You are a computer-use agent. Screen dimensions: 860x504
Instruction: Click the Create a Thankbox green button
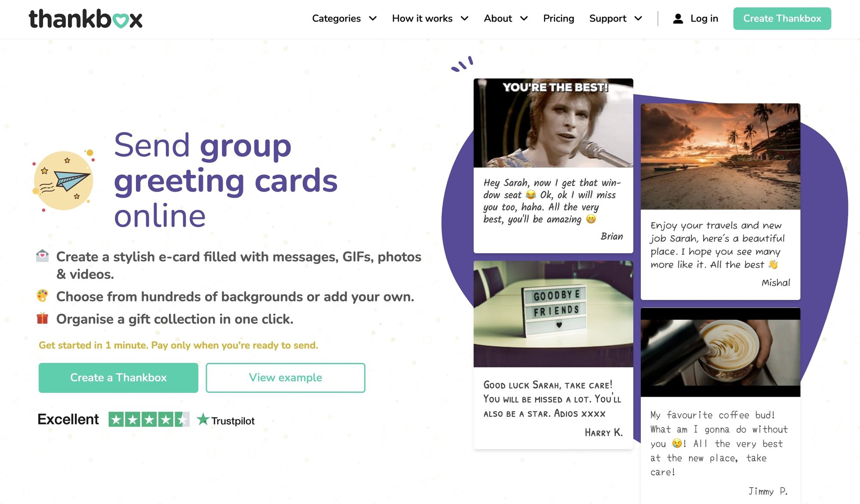(118, 378)
